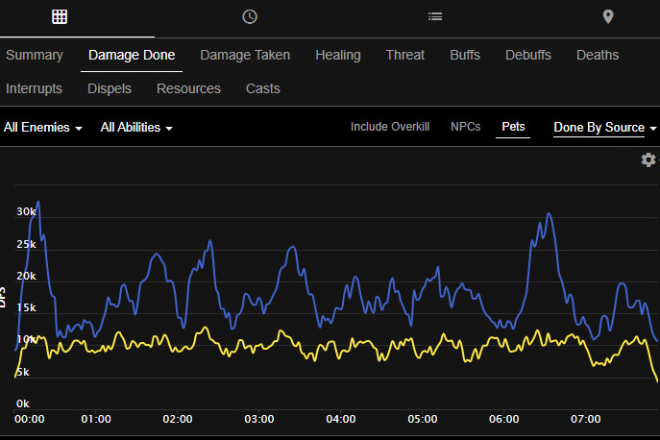
Task: Open the Healing tab
Action: click(x=338, y=55)
